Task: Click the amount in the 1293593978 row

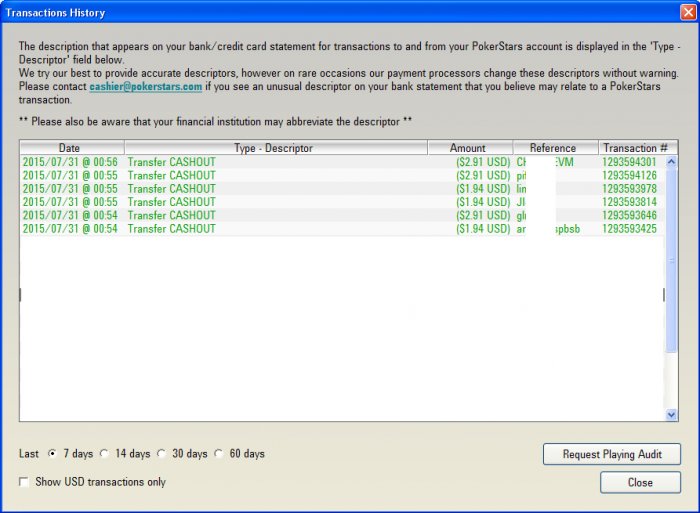Action: (x=483, y=189)
